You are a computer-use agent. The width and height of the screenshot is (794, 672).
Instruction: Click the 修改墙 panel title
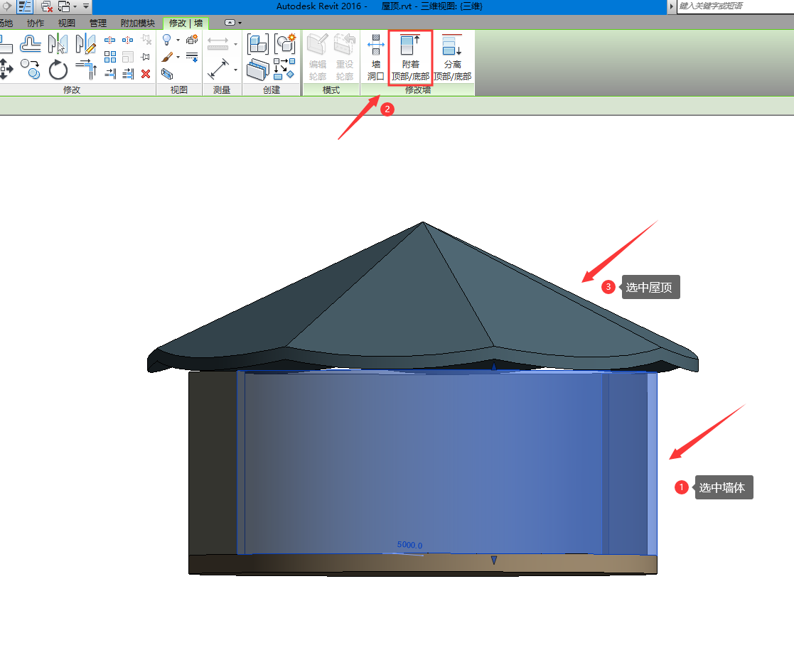[x=418, y=90]
